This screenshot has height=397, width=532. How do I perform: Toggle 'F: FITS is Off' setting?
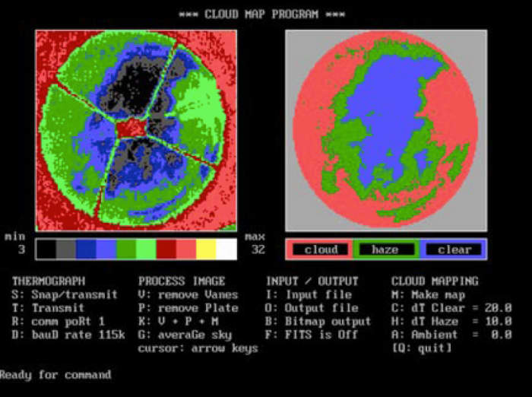click(312, 335)
